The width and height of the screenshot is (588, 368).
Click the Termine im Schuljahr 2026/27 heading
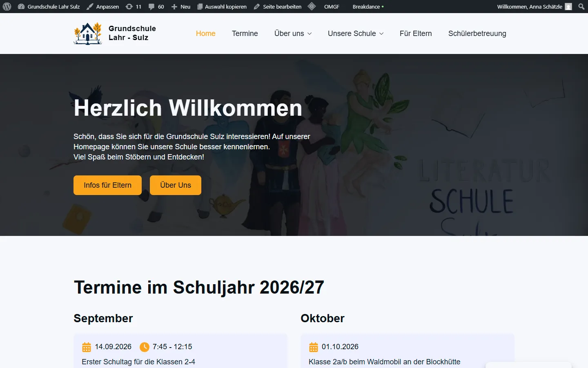(199, 287)
